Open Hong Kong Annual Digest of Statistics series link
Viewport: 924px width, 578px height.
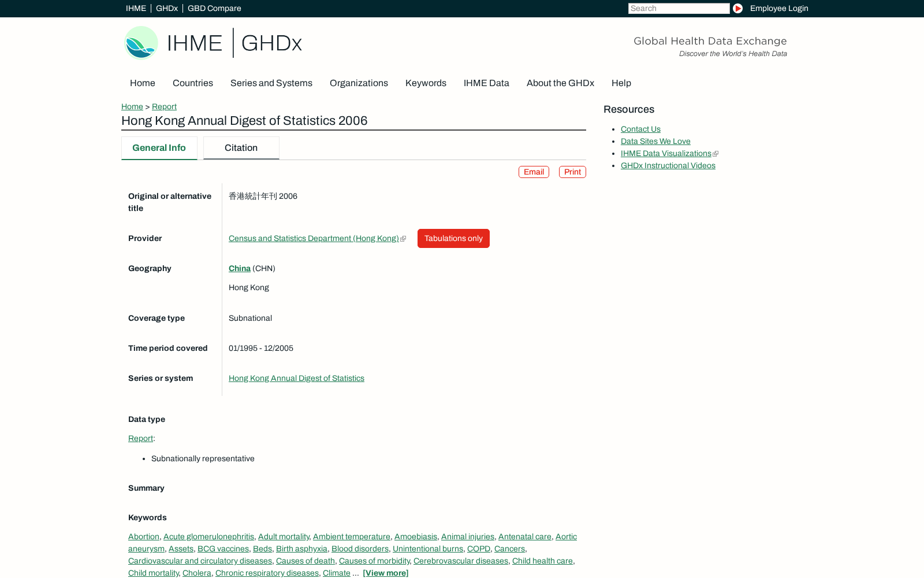click(296, 378)
